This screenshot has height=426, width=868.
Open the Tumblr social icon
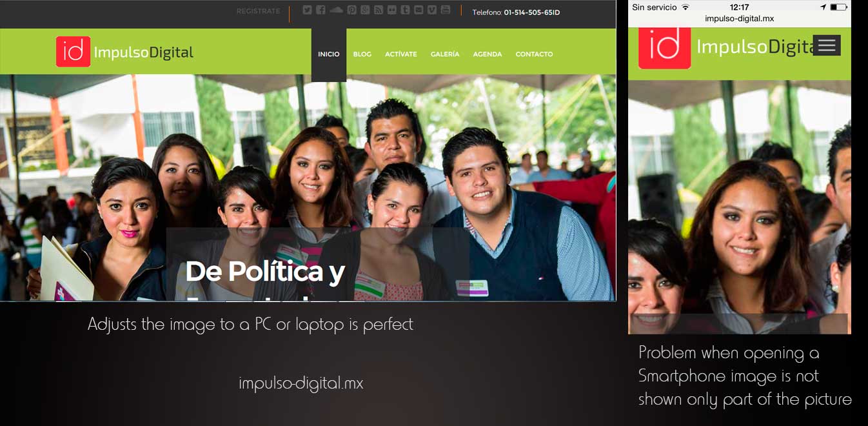(405, 10)
